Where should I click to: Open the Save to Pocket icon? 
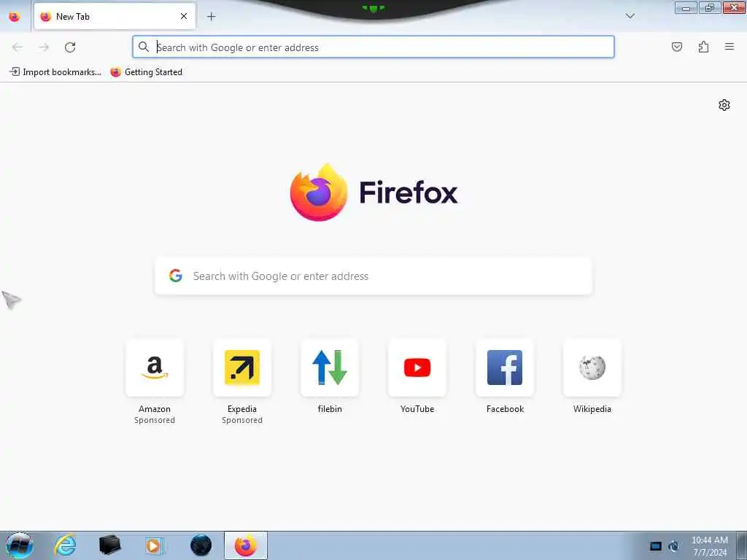click(676, 47)
